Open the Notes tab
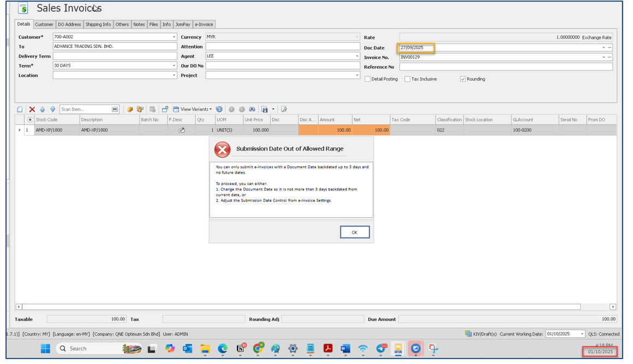Screen dimensions: 633x364 click(139, 25)
